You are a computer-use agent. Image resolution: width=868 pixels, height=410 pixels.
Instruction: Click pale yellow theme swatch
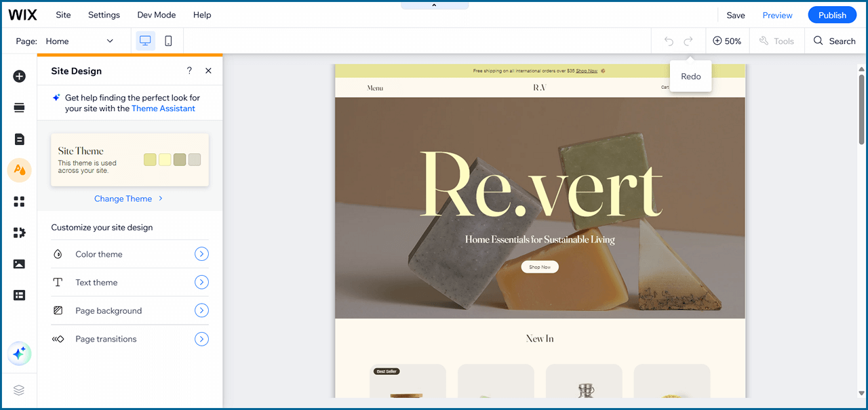click(x=165, y=159)
